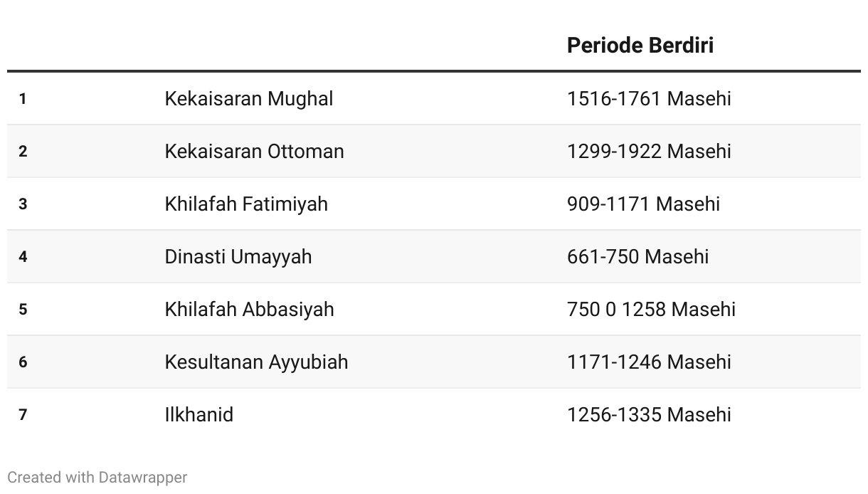
Task: Click row number 4
Action: coord(23,257)
